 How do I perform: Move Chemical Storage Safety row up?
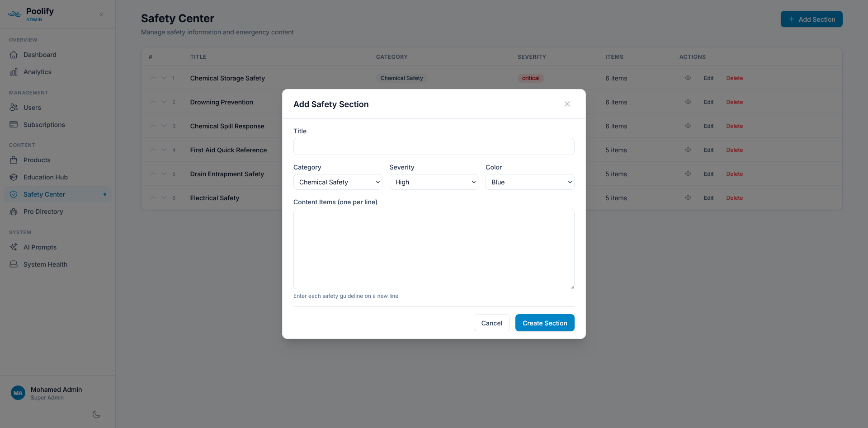pos(153,78)
